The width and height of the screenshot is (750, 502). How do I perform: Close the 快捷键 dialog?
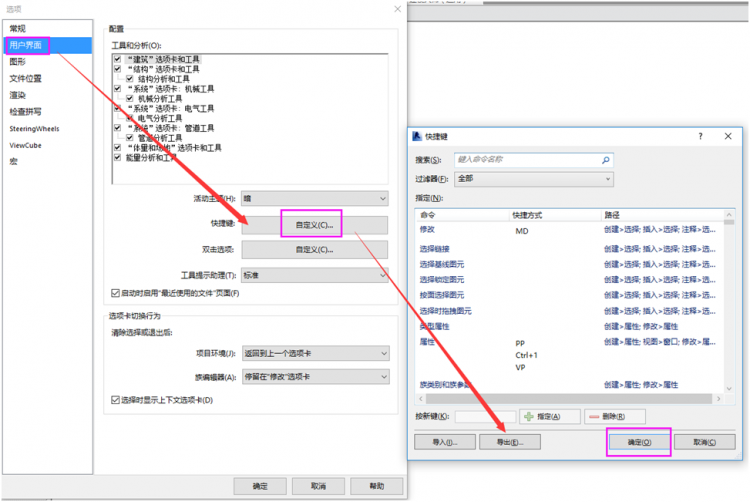pos(728,136)
